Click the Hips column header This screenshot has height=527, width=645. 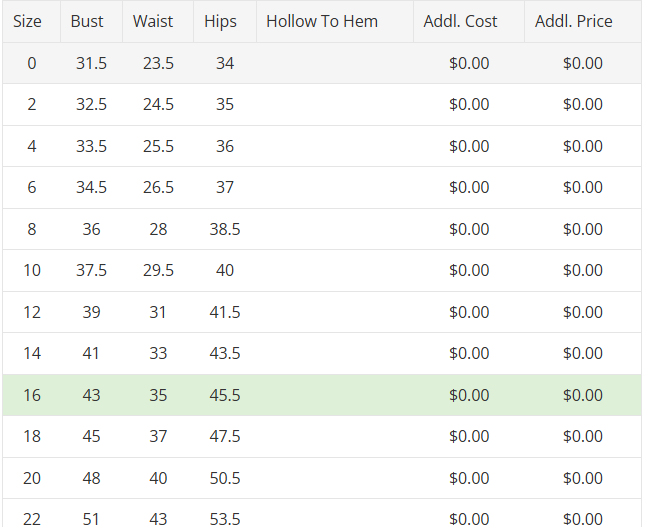point(220,21)
